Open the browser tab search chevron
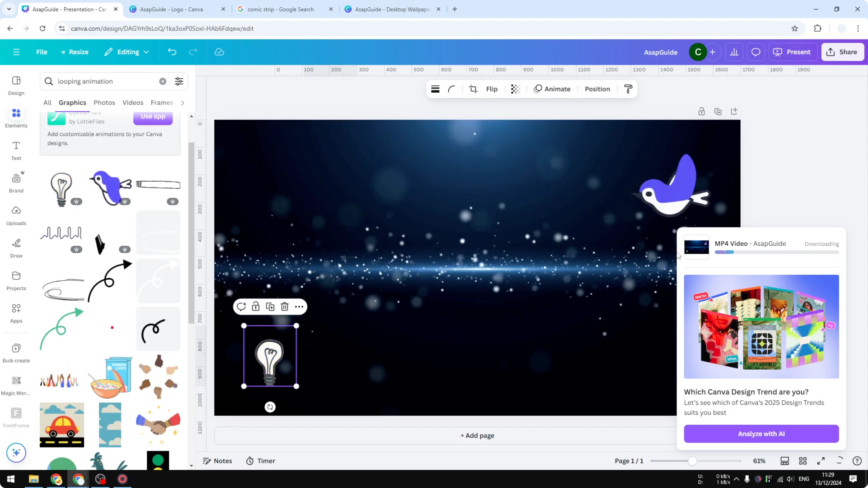Image resolution: width=868 pixels, height=488 pixels. (x=9, y=9)
